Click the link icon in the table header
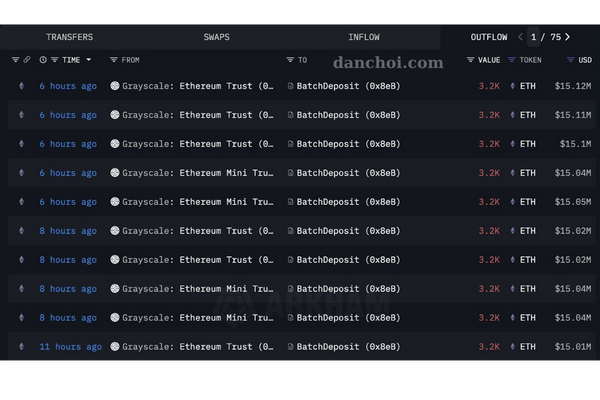Viewport: 600px width, 400px height. (27, 60)
